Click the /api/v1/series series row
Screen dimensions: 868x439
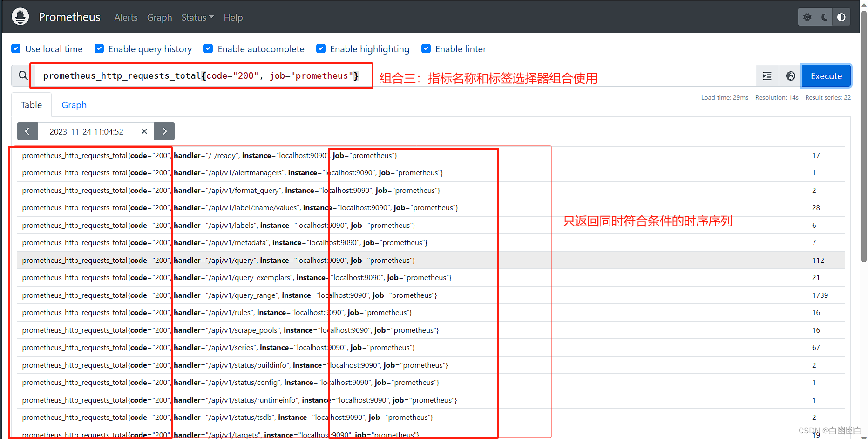[431, 347]
